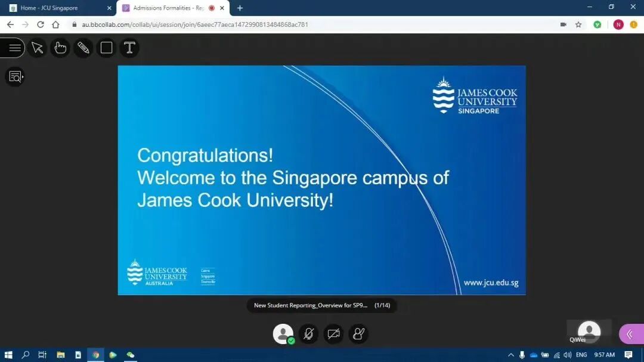Turn on the video camera
This screenshot has height=362, width=644.
point(333,333)
